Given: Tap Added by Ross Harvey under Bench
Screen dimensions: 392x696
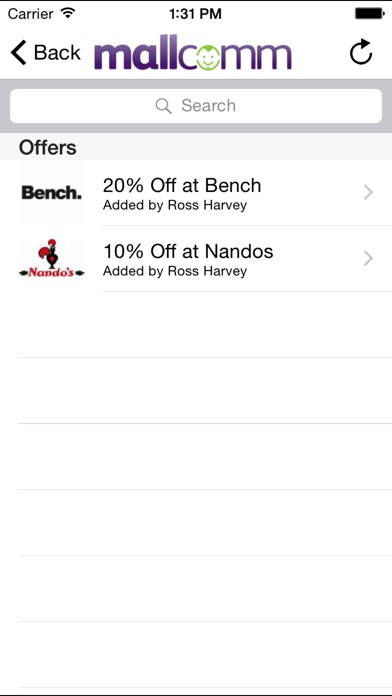Looking at the screenshot, I should pyautogui.click(x=175, y=206).
